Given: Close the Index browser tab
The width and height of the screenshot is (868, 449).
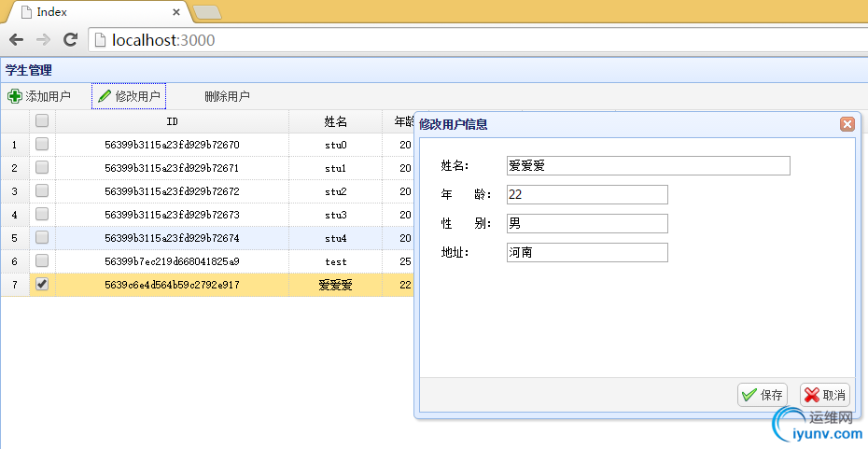Looking at the screenshot, I should click(x=176, y=12).
